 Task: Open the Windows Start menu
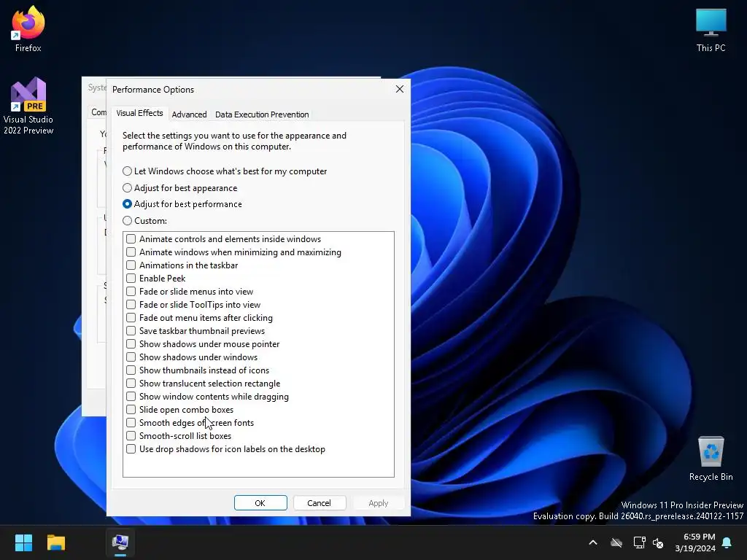point(23,542)
